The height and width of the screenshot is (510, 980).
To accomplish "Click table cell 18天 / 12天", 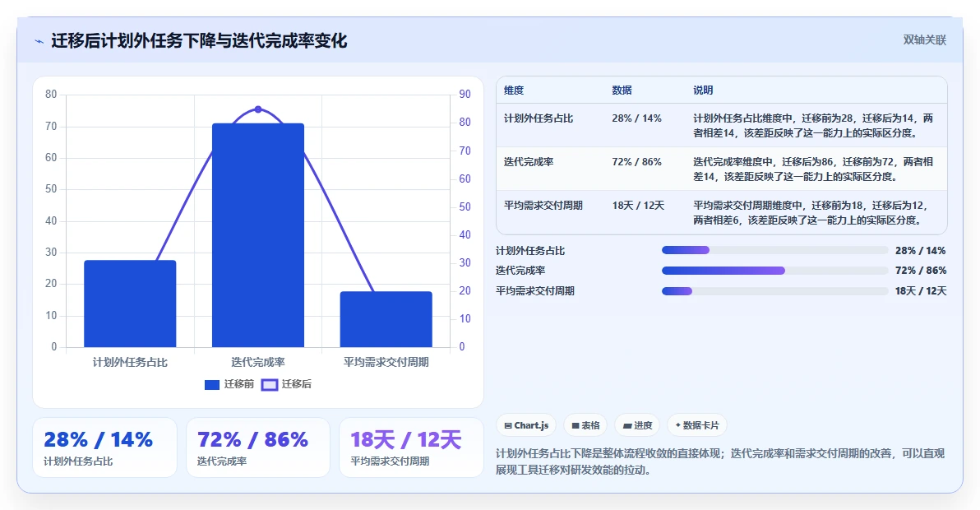I will point(638,206).
